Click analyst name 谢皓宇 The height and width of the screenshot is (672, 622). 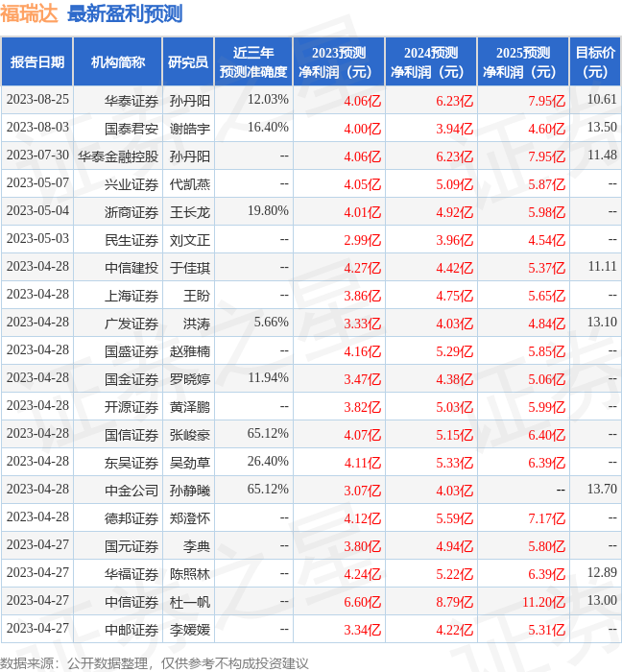click(190, 129)
